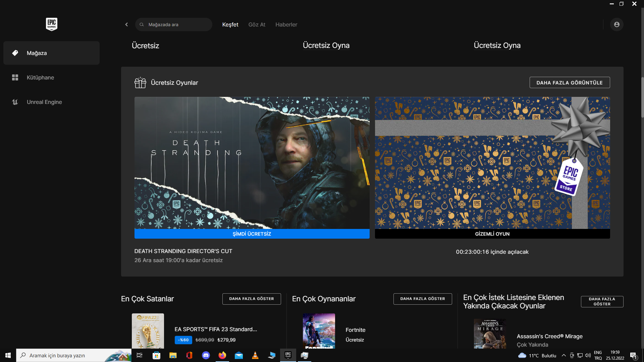Screen dimensions: 644x362
Task: Click the Epic Games logo
Action: point(52,24)
